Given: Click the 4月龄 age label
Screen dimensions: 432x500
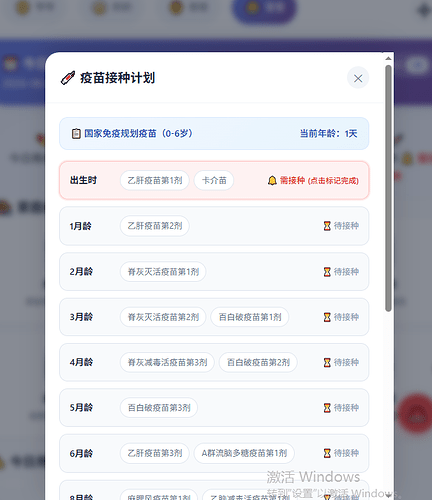Looking at the screenshot, I should tap(81, 362).
